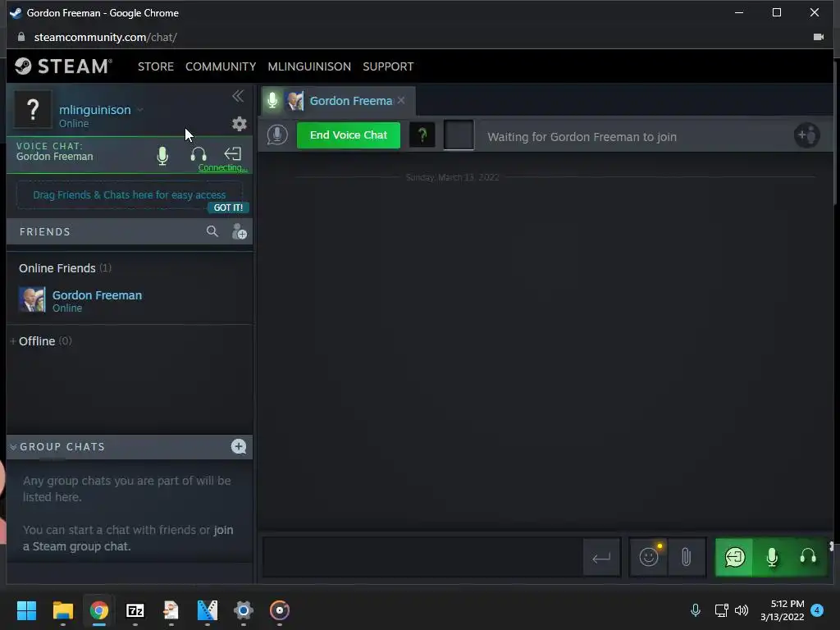Image resolution: width=840 pixels, height=630 pixels.
Task: Mute microphone in the voice chat sidebar panel
Action: [162, 155]
